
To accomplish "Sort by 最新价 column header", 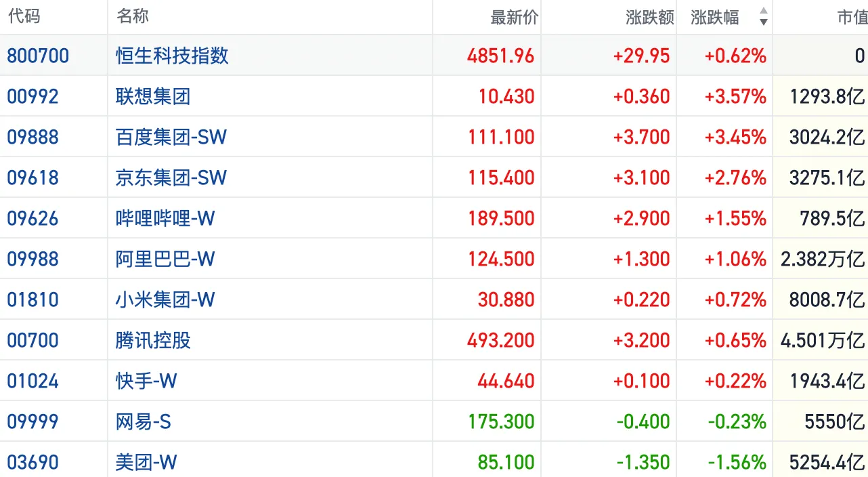I will point(514,17).
